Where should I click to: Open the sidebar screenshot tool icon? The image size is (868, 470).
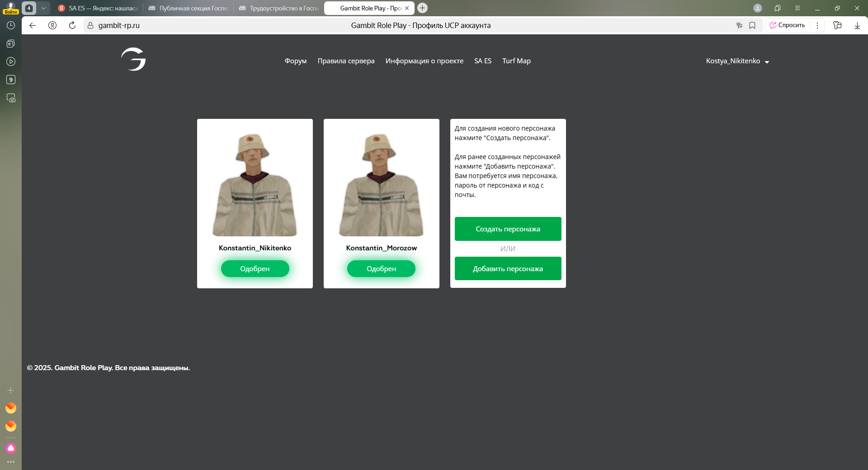(x=11, y=98)
